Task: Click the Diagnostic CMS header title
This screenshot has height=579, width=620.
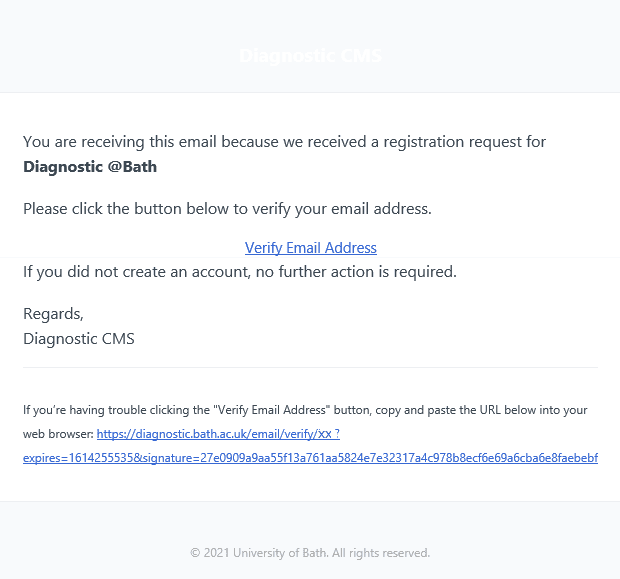Action: [310, 56]
